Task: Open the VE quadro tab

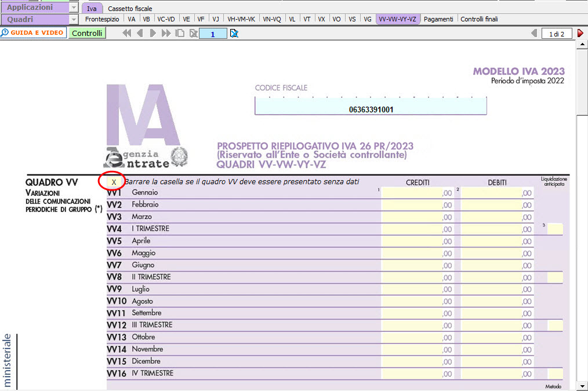Action: pyautogui.click(x=186, y=19)
